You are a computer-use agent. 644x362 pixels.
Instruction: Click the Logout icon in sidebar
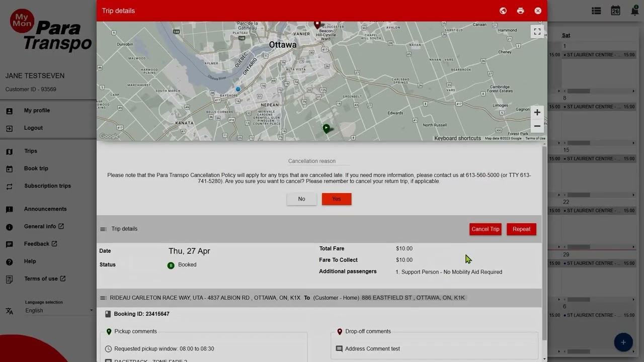[x=9, y=128]
